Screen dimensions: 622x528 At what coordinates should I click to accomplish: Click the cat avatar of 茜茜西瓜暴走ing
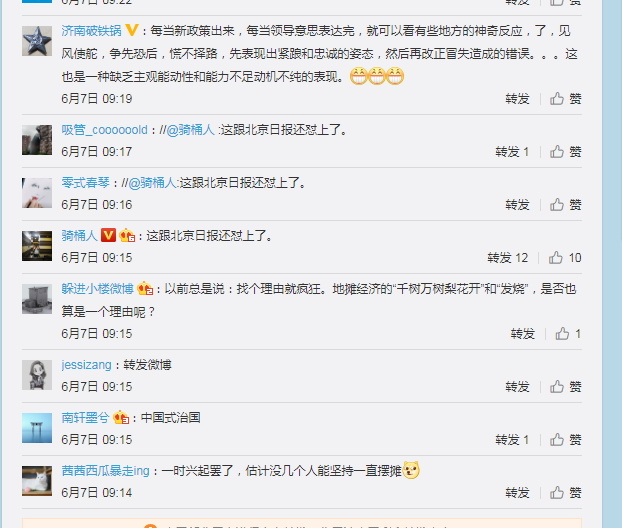click(x=37, y=481)
